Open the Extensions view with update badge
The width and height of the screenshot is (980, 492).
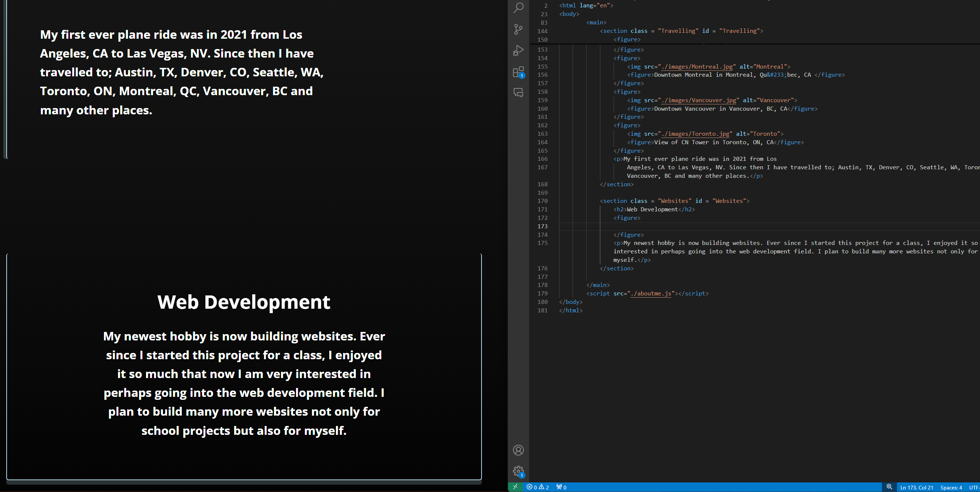click(518, 72)
